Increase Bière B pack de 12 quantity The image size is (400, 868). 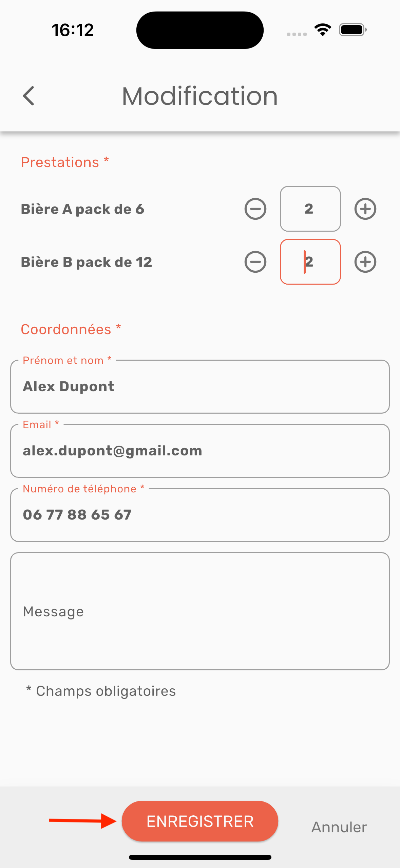pyautogui.click(x=365, y=262)
